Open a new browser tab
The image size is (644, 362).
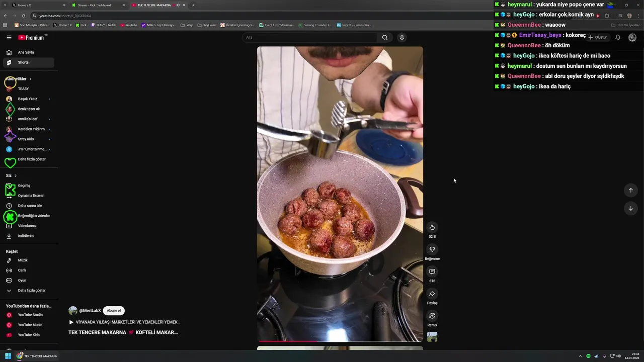(x=193, y=5)
